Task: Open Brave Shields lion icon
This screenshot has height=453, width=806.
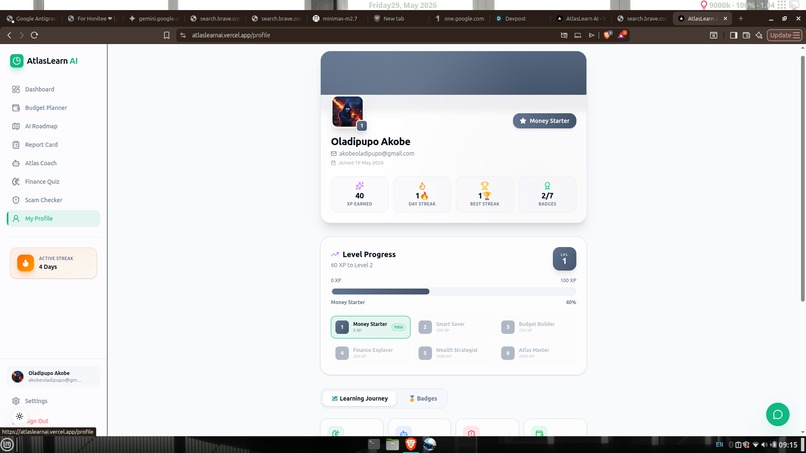Action: (x=608, y=35)
